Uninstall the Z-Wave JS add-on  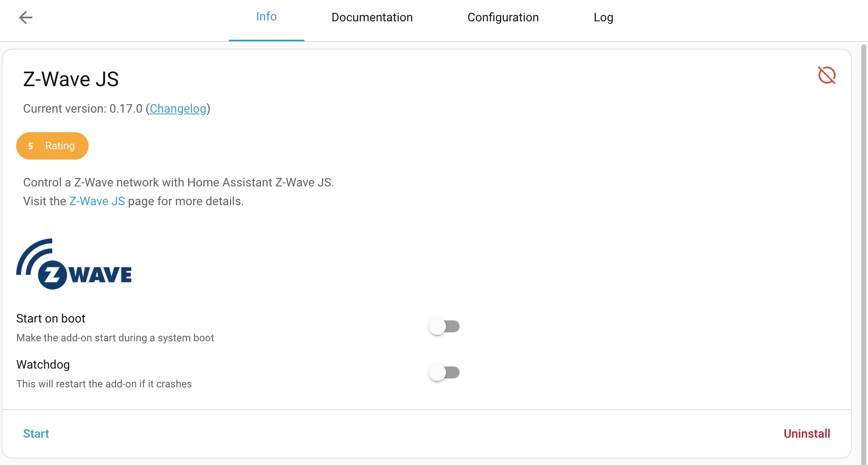[807, 434]
